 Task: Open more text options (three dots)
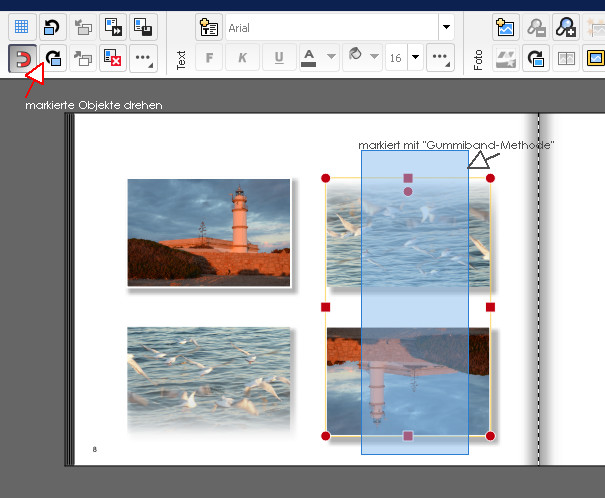click(440, 58)
